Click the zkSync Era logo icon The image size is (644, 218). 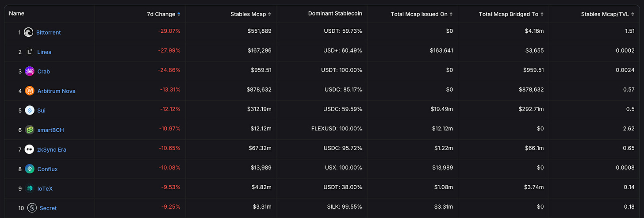(x=30, y=149)
